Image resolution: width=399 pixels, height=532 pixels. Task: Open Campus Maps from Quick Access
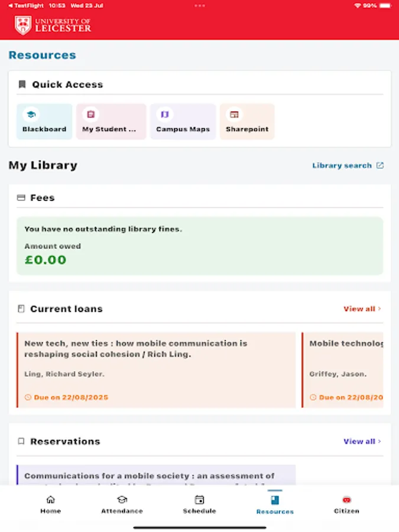(x=183, y=121)
